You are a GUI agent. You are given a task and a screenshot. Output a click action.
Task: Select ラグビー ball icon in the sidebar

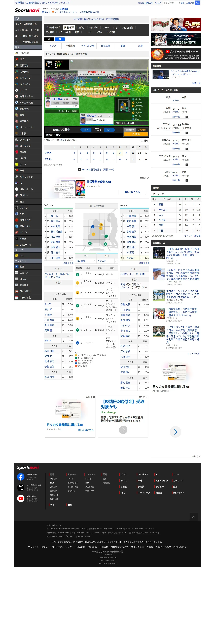[17, 195]
